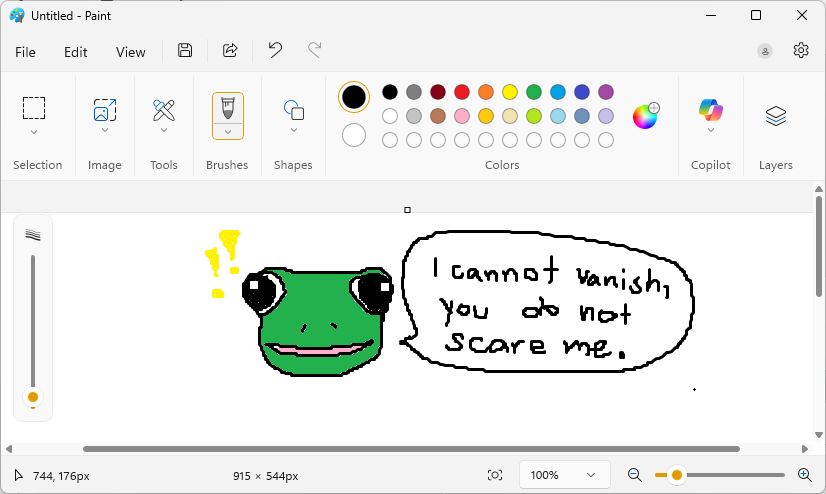
Task: Select the Tools pencil and brush icon
Action: (164, 110)
